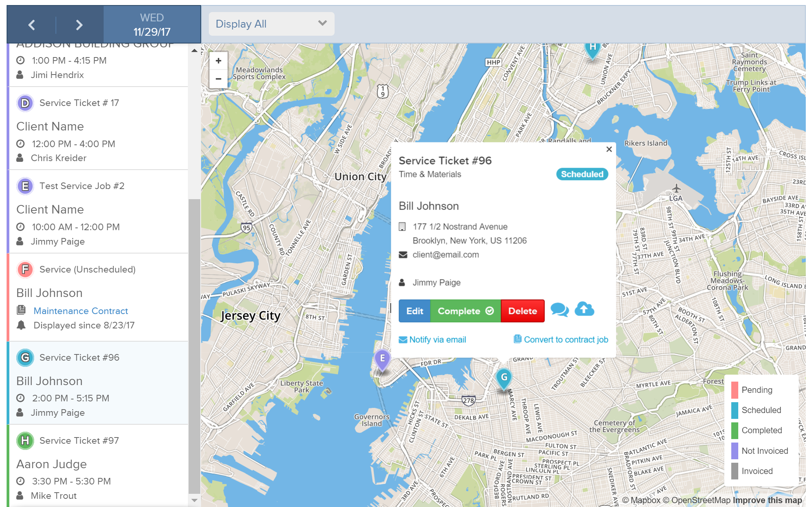Viewport: 812px width, 507px height.
Task: Click Mike Trout technician name
Action: [x=54, y=496]
